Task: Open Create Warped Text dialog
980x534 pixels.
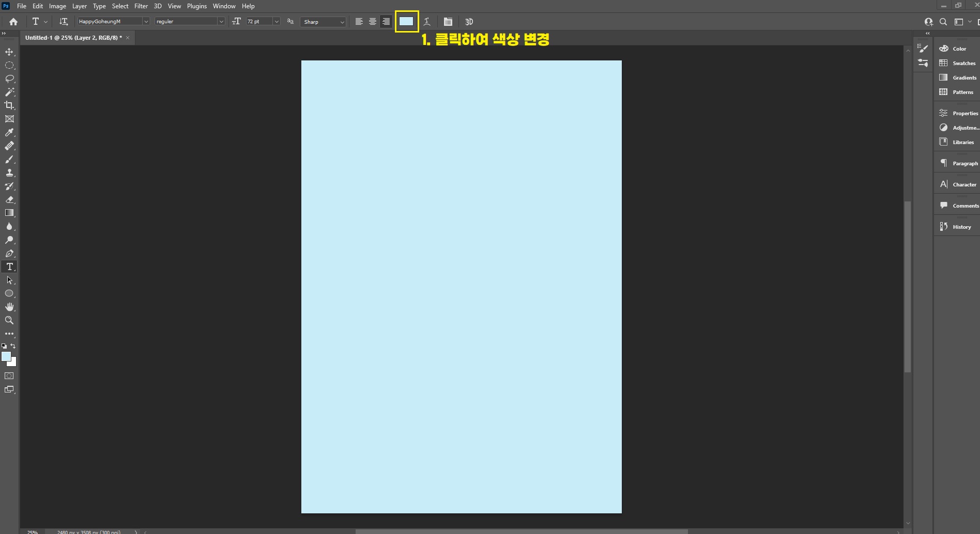Action: click(427, 22)
